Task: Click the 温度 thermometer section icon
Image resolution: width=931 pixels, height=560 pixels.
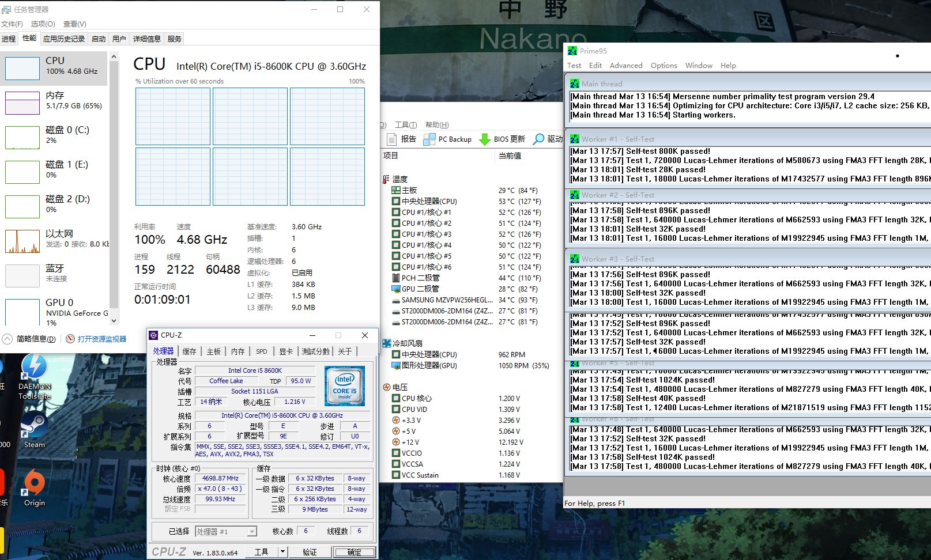Action: [386, 179]
